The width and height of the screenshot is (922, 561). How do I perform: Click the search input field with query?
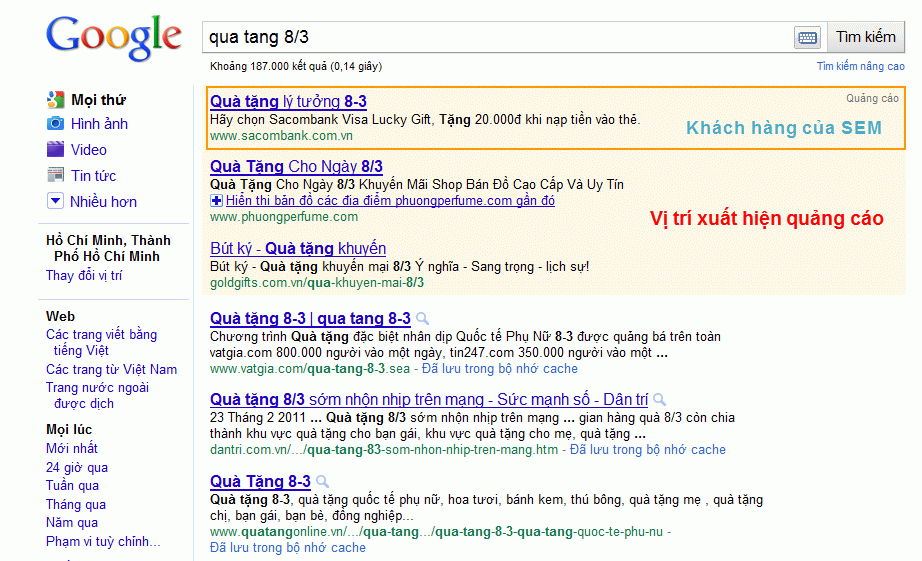pos(495,37)
